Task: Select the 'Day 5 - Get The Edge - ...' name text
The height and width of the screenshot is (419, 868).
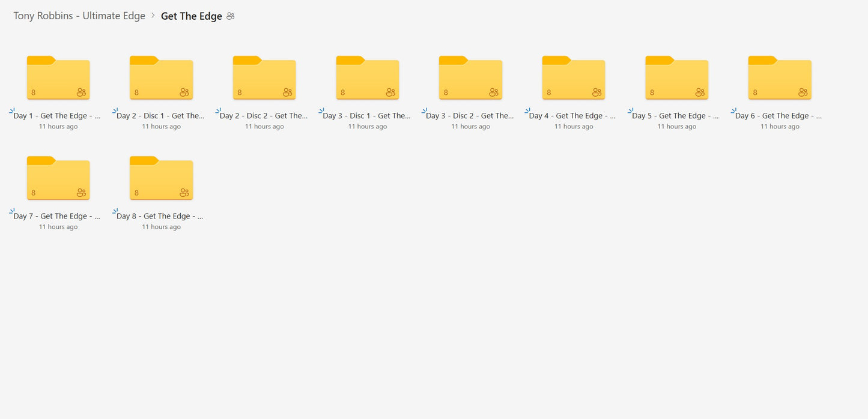Action: click(x=676, y=116)
